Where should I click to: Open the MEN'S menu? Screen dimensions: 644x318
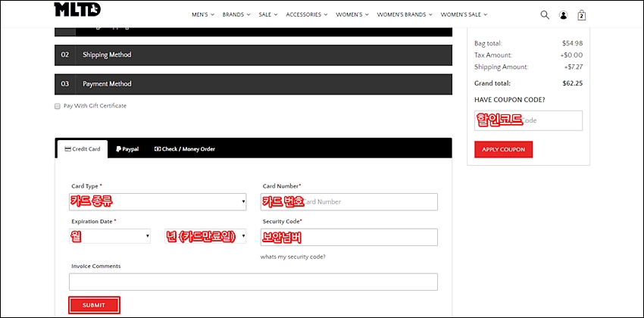tap(203, 14)
